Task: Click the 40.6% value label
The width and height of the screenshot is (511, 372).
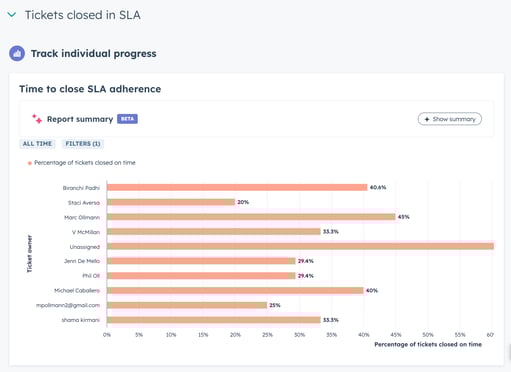Action: click(x=378, y=187)
